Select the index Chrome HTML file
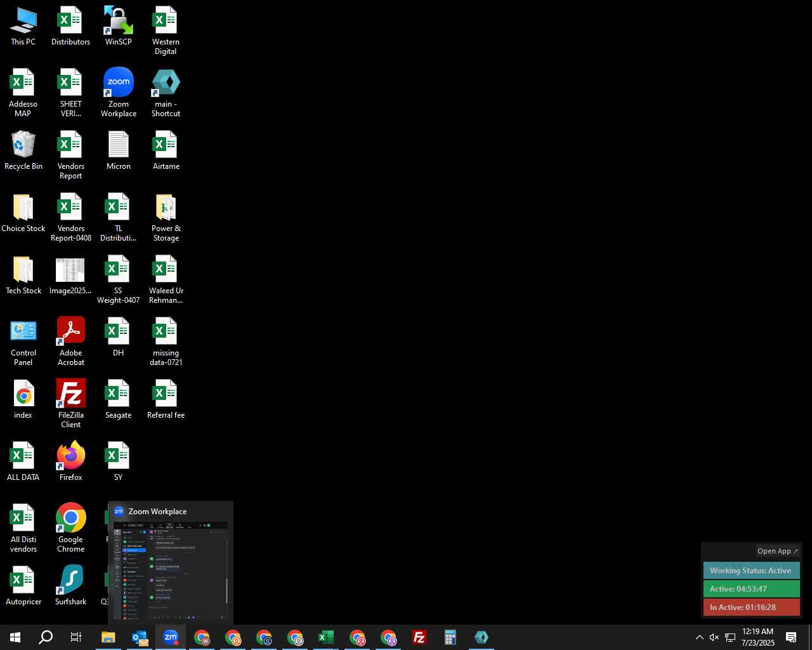Screen dimensions: 812x650 point(23,400)
